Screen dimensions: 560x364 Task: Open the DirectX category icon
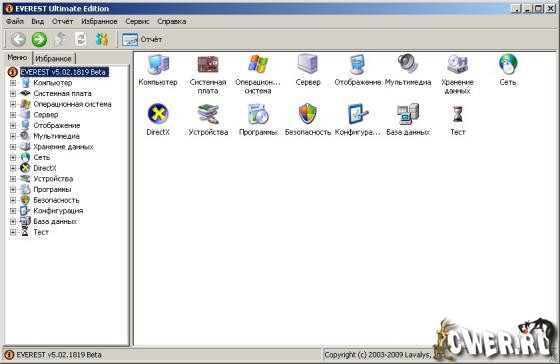(x=158, y=114)
